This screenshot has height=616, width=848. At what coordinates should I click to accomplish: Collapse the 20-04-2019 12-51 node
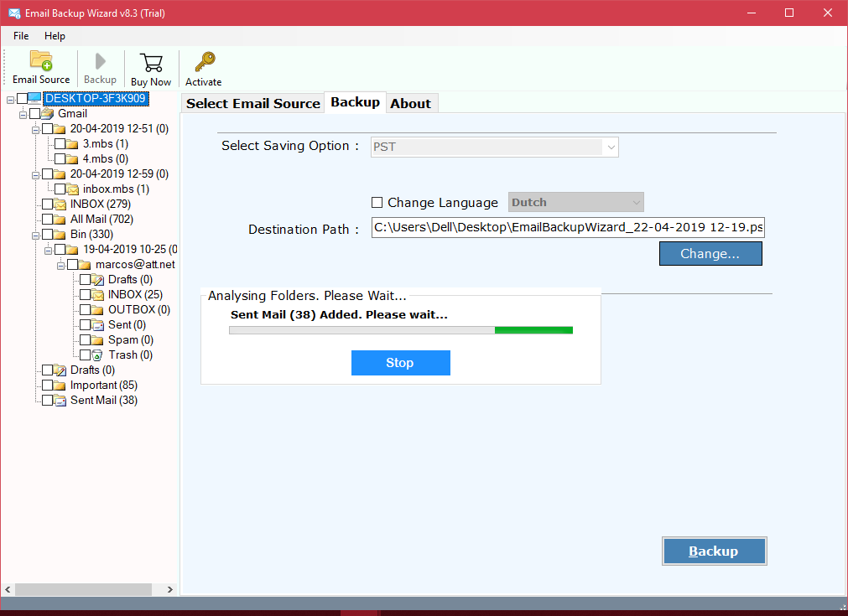click(36, 130)
